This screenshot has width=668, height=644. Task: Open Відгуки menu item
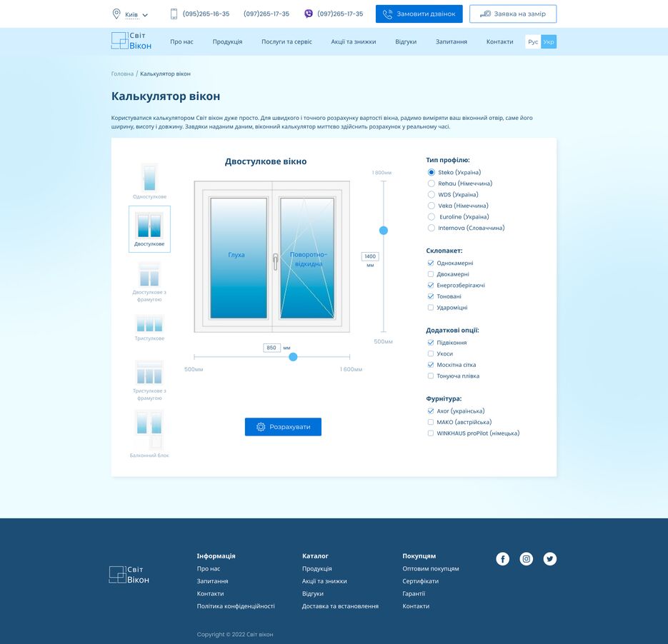406,41
